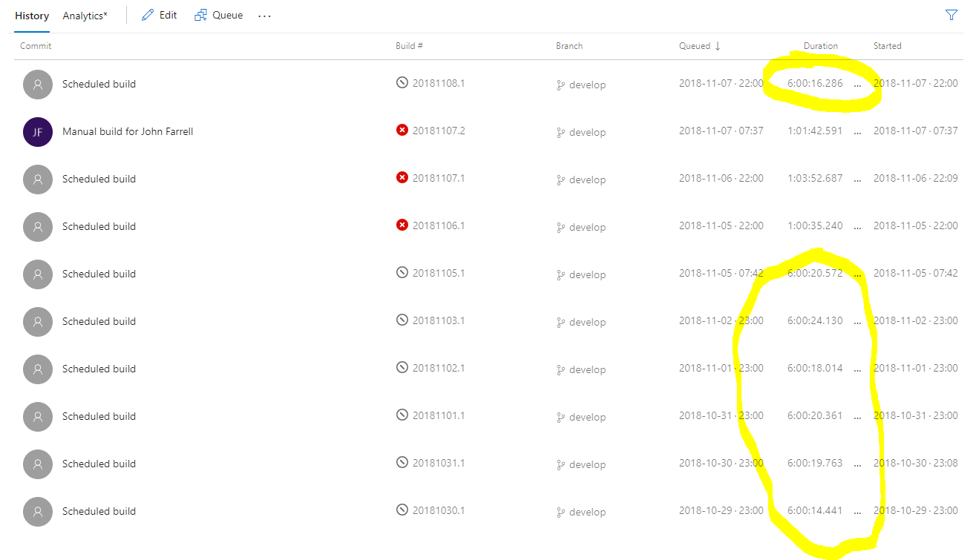The image size is (973, 560).
Task: Open the History tab
Action: click(32, 16)
